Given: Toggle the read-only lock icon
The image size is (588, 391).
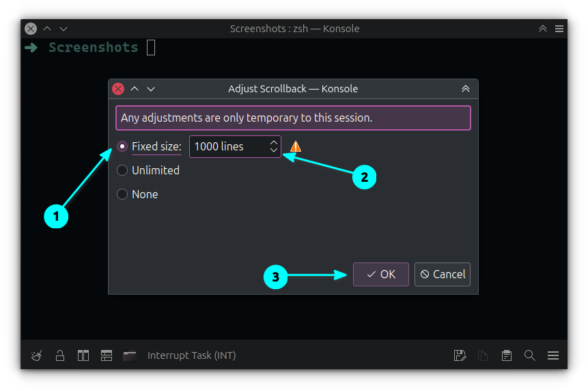Looking at the screenshot, I should pos(60,355).
